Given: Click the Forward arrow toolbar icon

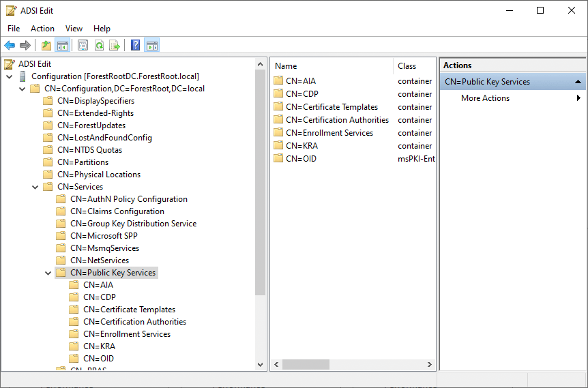Looking at the screenshot, I should click(25, 46).
